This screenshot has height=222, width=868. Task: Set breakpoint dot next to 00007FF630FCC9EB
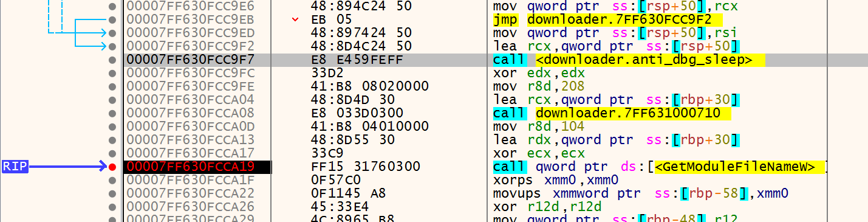click(x=112, y=19)
